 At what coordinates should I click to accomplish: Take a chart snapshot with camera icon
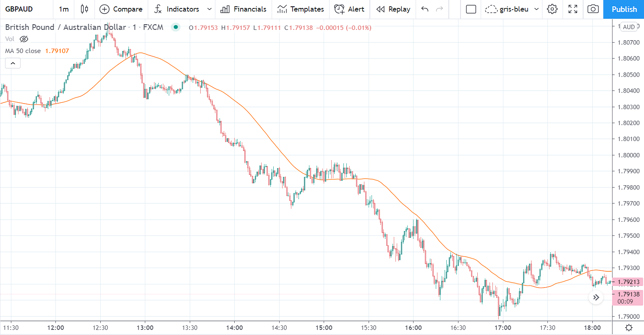tap(593, 9)
